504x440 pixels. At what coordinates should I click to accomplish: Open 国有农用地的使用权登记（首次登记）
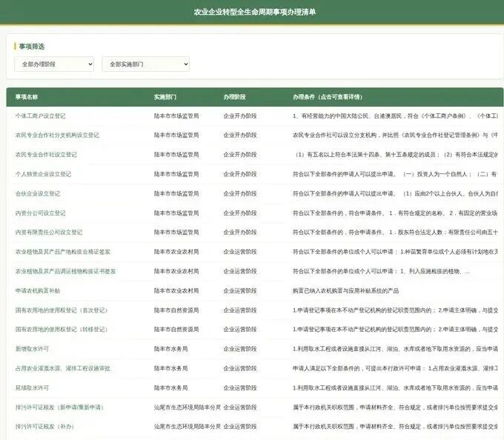pos(61,310)
